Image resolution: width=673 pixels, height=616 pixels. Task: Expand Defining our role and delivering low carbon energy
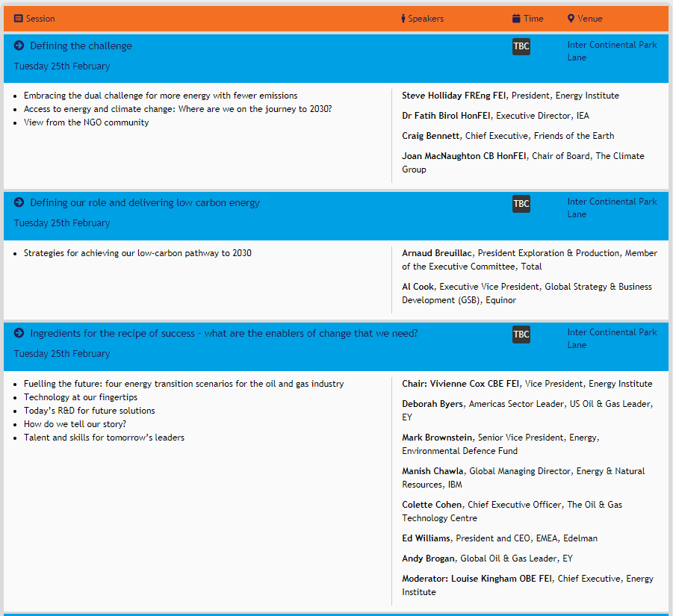(x=145, y=203)
